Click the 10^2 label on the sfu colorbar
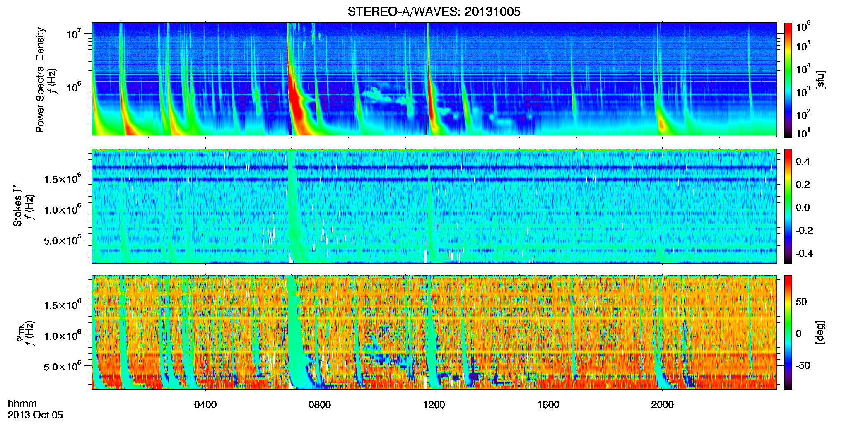Image resolution: width=868 pixels, height=447 pixels. (x=803, y=114)
